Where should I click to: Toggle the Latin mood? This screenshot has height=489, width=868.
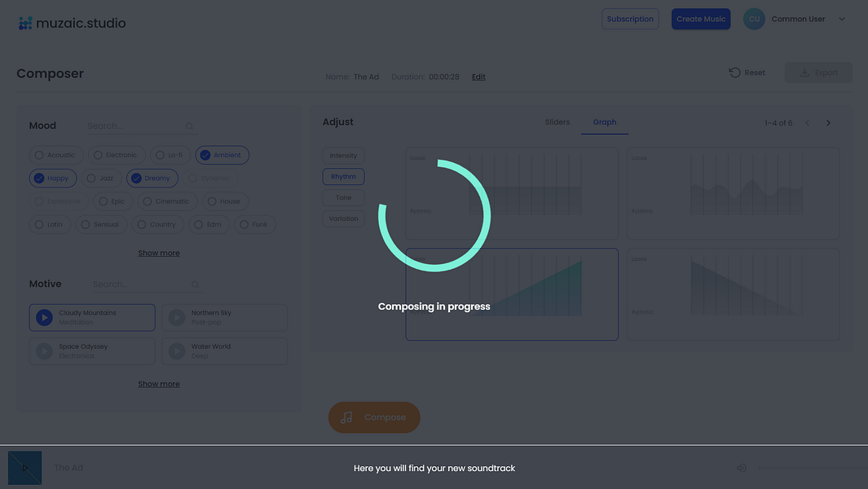point(50,225)
